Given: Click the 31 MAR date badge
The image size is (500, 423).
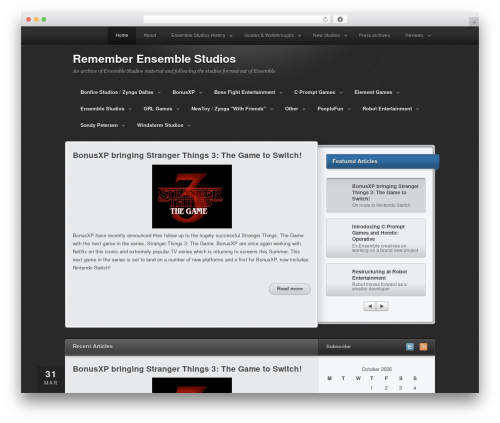Looking at the screenshot, I should (50, 378).
